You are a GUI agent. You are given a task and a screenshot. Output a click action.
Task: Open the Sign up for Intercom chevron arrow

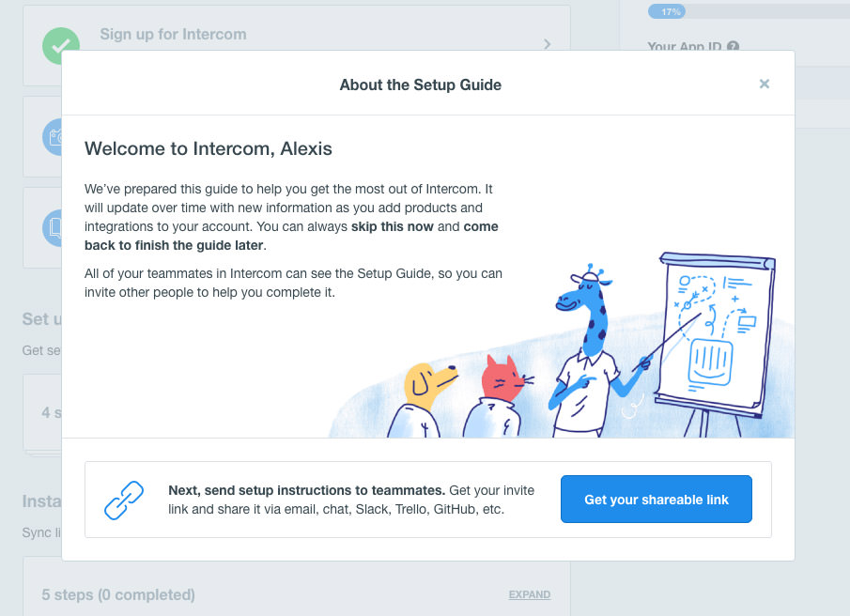548,44
